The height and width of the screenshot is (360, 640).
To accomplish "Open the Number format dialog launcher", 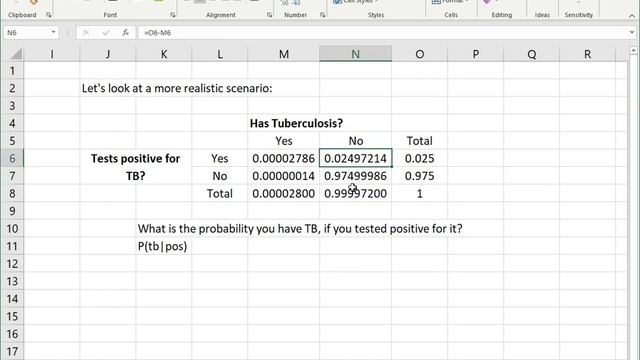I will (x=322, y=15).
